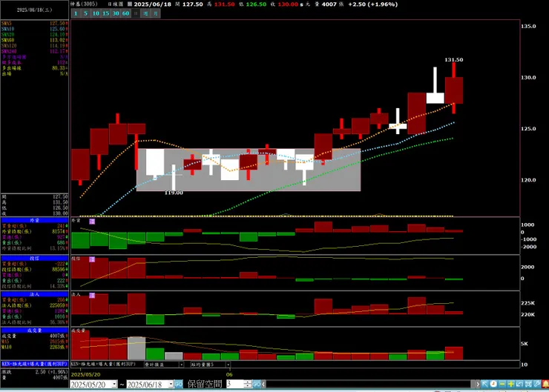The height and width of the screenshot is (392, 549).
Task: Click the 外資持股比例 row in foreign panel
Action: point(34,248)
